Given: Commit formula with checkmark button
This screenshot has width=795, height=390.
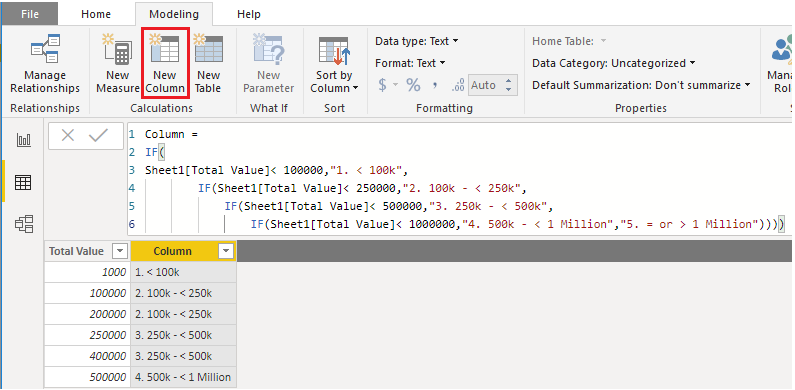Looking at the screenshot, I should coord(98,135).
